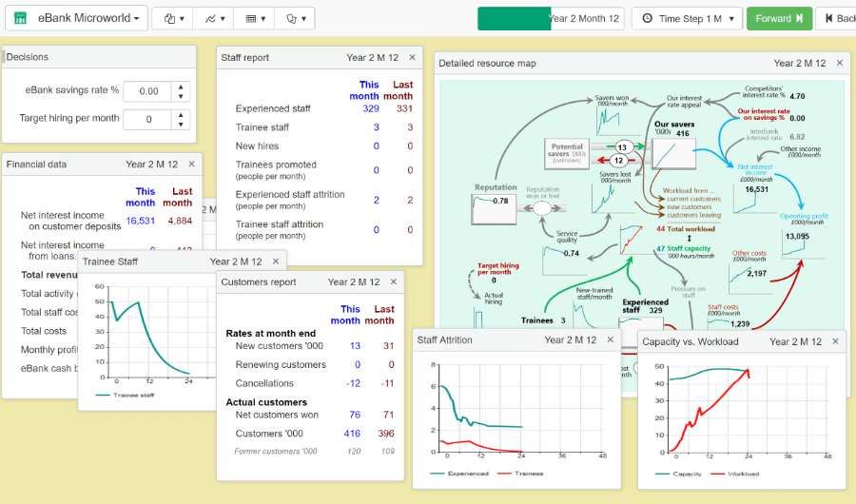Click the Year 2 Month 12 progress bar
856x504 pixels.
pos(551,18)
